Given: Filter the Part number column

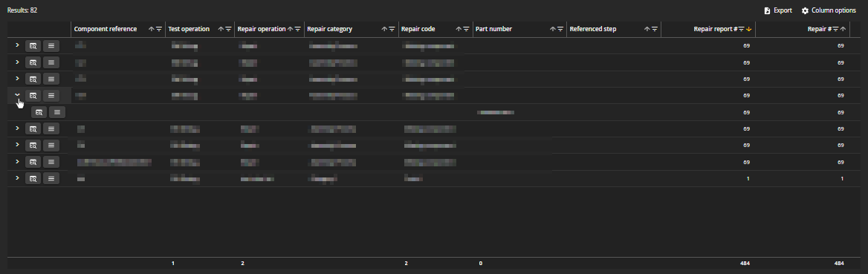Looking at the screenshot, I should tap(560, 30).
